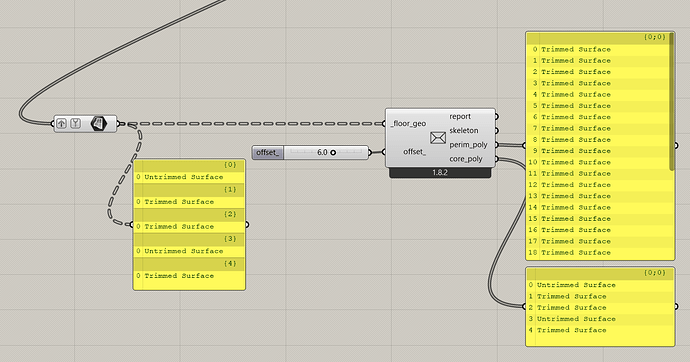Click the scrollbar of the Trimmed Surface panel
Image resolution: width=690 pixels, height=362 pixels.
672,102
